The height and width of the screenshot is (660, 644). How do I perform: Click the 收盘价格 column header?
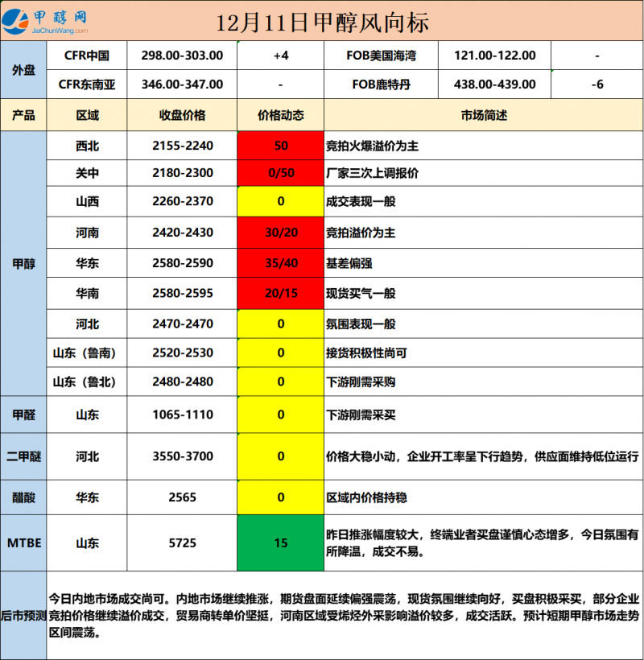point(182,115)
